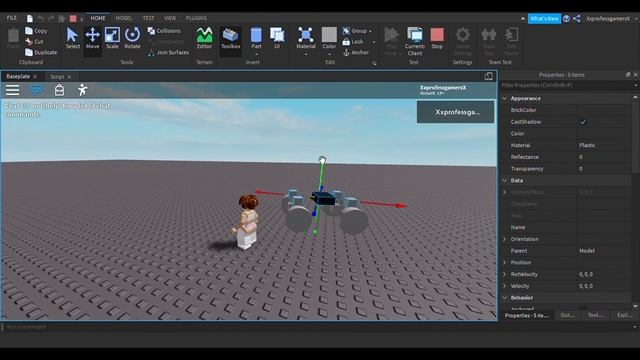Click the new-file icon in quick access bar
640x360 pixels.
[x=30, y=18]
